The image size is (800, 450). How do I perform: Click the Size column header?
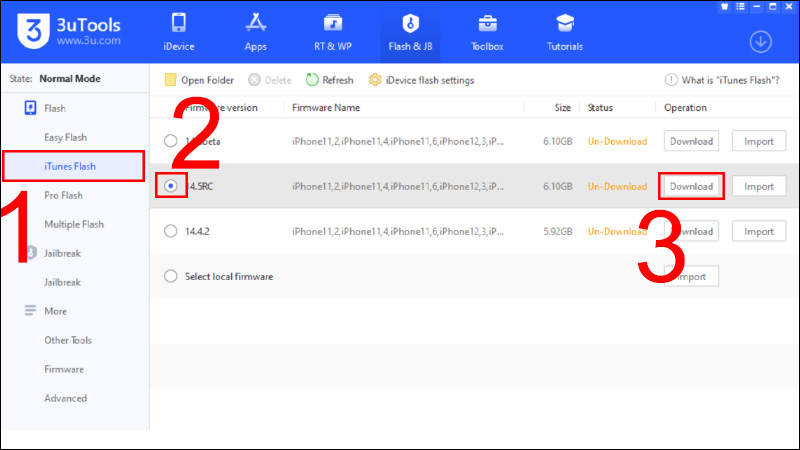(563, 108)
